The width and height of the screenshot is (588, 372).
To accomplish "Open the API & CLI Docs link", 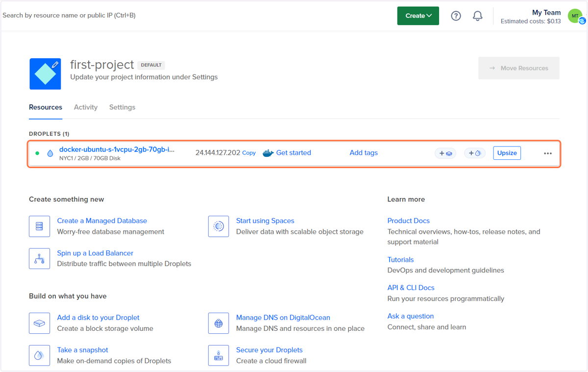I will point(411,288).
